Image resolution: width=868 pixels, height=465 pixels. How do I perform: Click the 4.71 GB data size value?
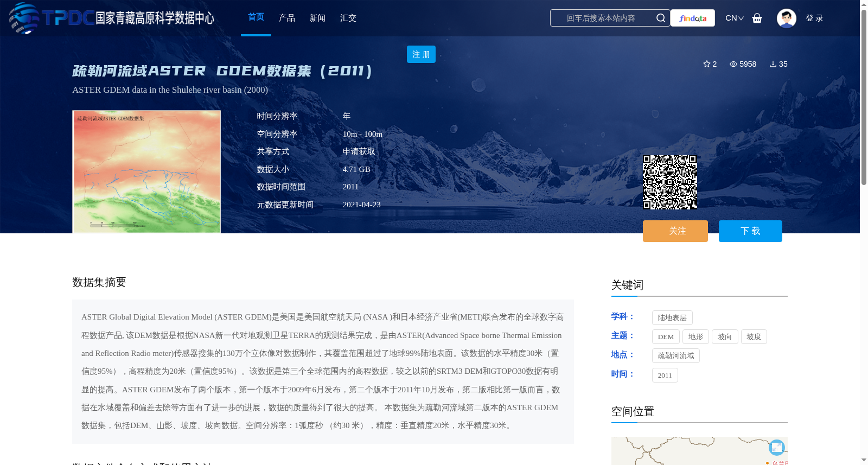356,169
